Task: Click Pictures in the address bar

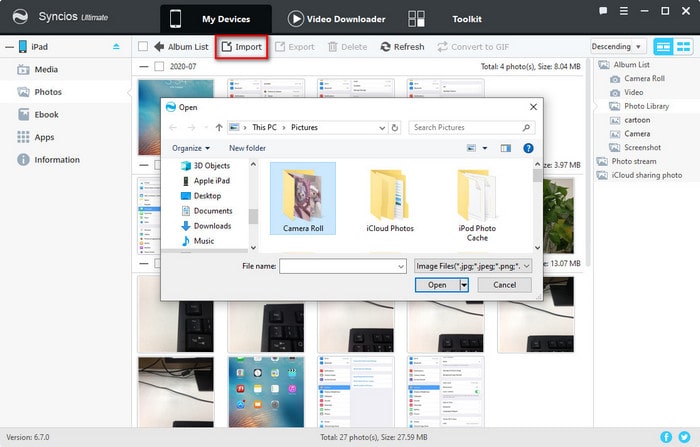Action: click(x=304, y=127)
